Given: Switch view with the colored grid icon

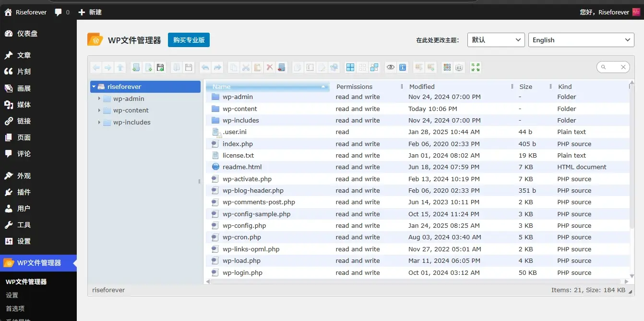Looking at the screenshot, I should coord(447,67).
